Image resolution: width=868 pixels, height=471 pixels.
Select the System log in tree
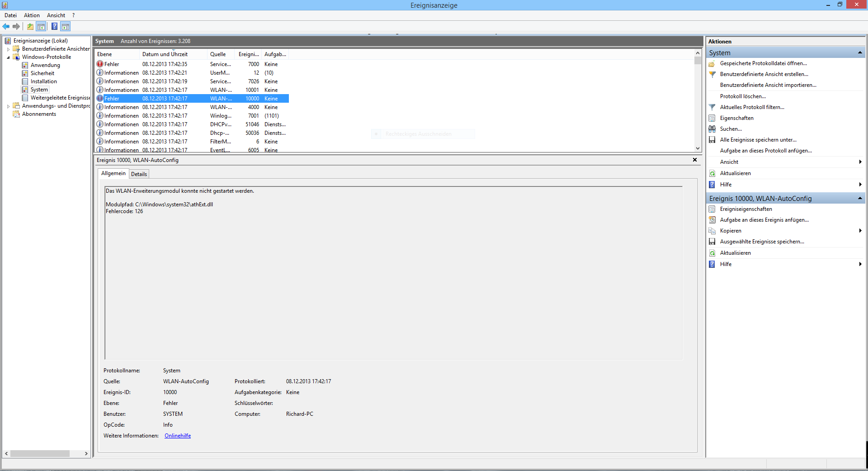[x=39, y=90]
